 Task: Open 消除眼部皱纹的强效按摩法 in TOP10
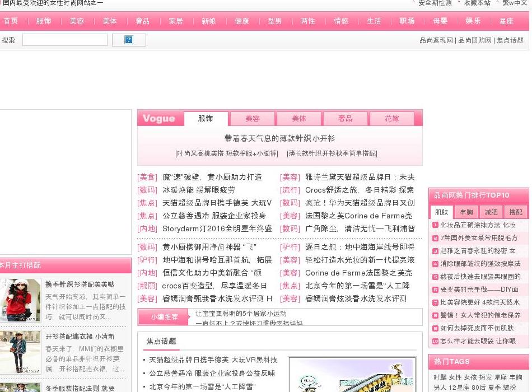pyautogui.click(x=480, y=264)
